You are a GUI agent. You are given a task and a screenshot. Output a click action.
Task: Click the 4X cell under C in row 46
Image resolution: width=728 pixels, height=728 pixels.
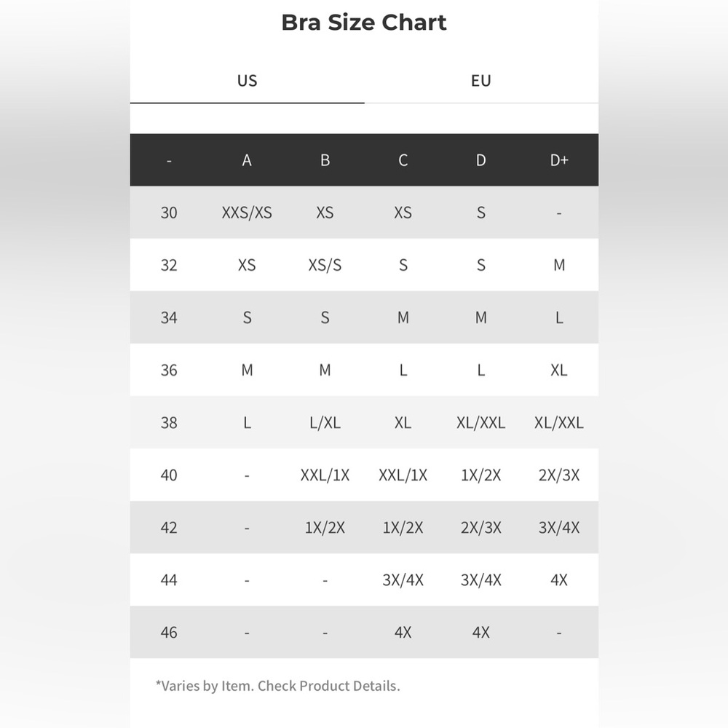(403, 633)
